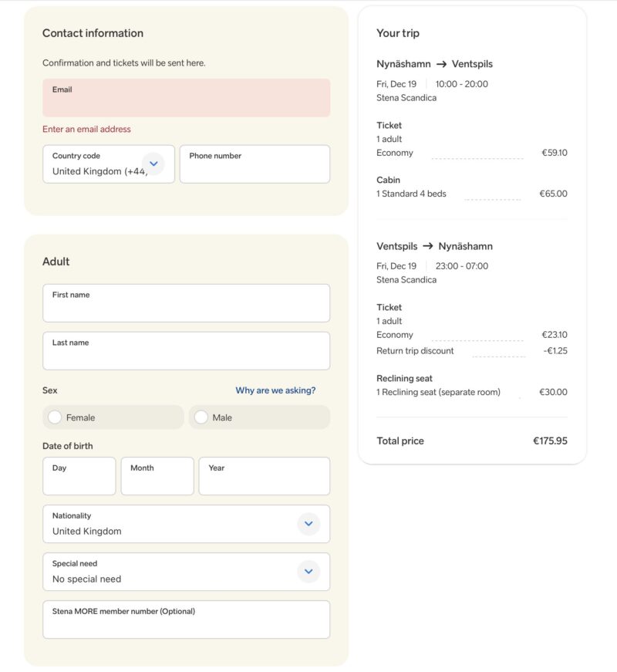Open the 'Why are we asking?' link

275,390
